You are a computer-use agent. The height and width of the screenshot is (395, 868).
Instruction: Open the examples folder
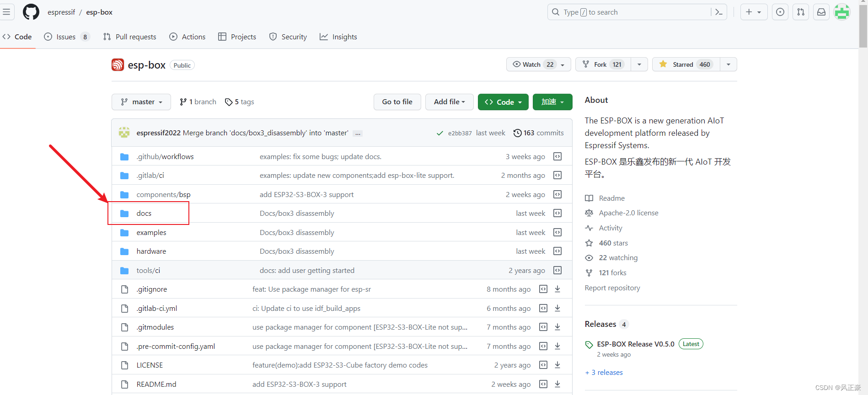pyautogui.click(x=151, y=233)
